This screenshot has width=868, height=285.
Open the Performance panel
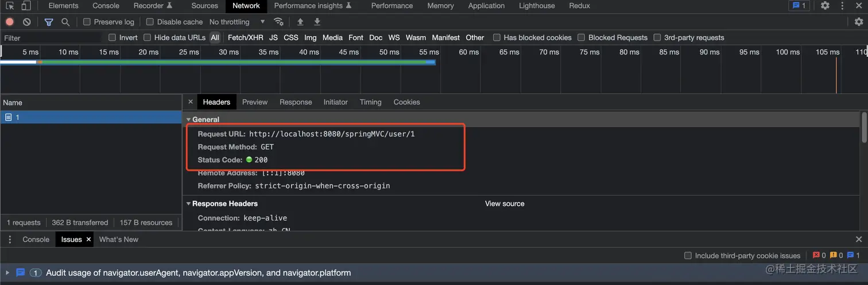[x=392, y=6]
